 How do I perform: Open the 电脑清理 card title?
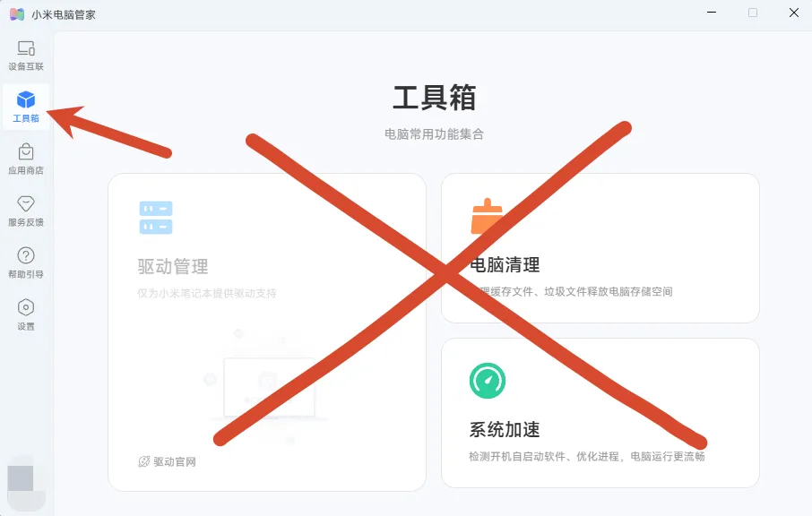[x=505, y=265]
